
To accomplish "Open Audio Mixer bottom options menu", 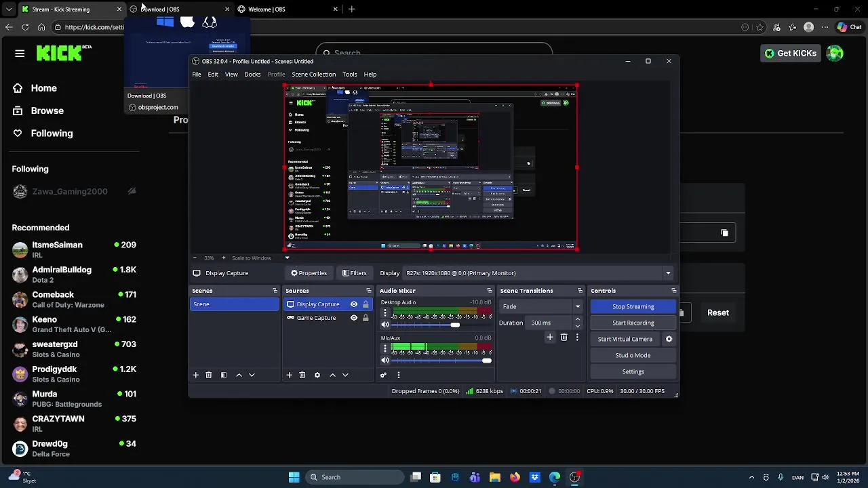I will pos(399,375).
